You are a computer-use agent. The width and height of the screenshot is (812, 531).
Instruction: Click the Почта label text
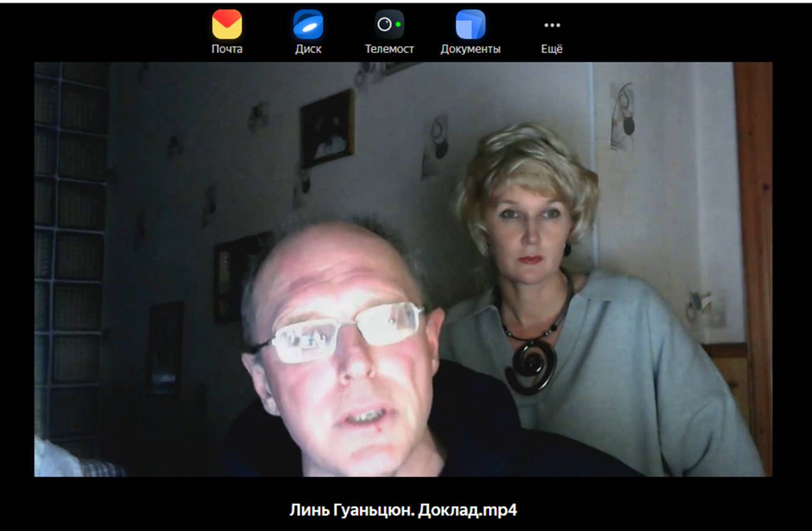pyautogui.click(x=227, y=49)
